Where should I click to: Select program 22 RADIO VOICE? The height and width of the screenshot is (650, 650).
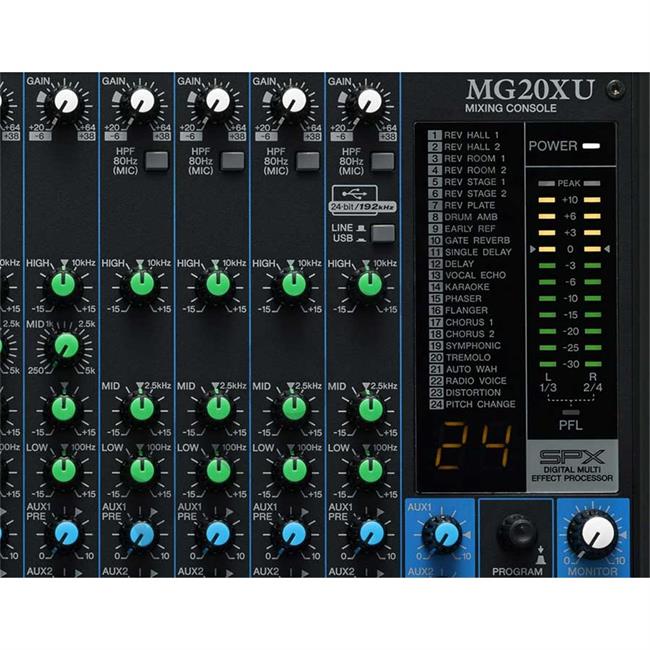pyautogui.click(x=468, y=381)
